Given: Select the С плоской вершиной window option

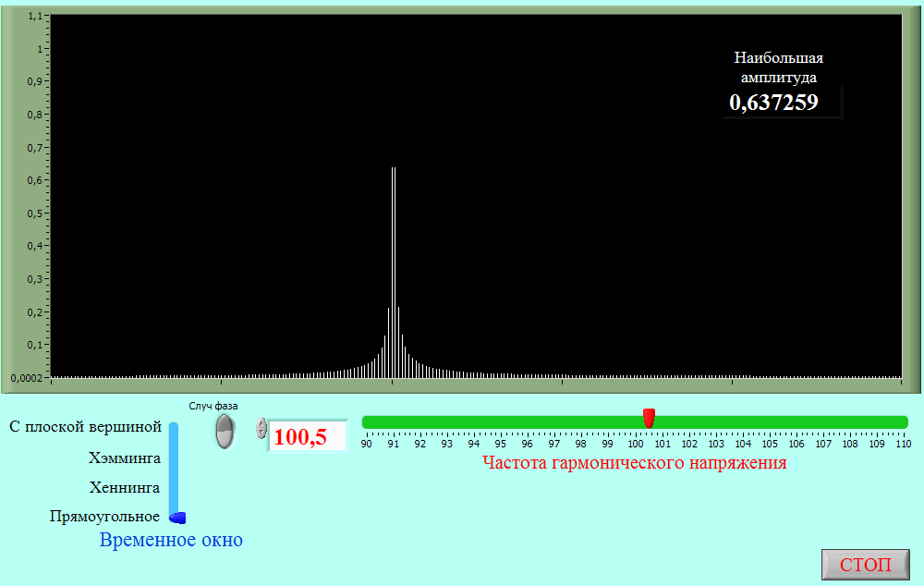Looking at the screenshot, I should 85,427.
